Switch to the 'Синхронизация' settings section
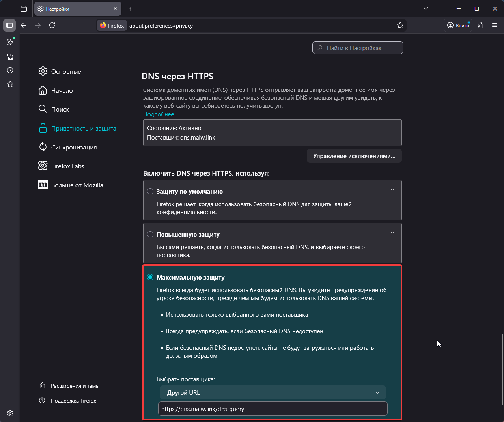Image resolution: width=504 pixels, height=422 pixels. click(x=74, y=147)
